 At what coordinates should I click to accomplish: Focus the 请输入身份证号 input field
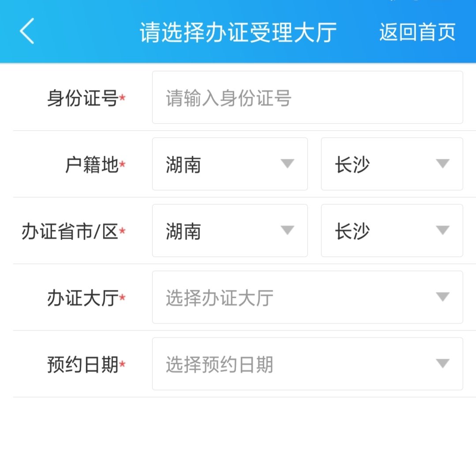pos(307,98)
